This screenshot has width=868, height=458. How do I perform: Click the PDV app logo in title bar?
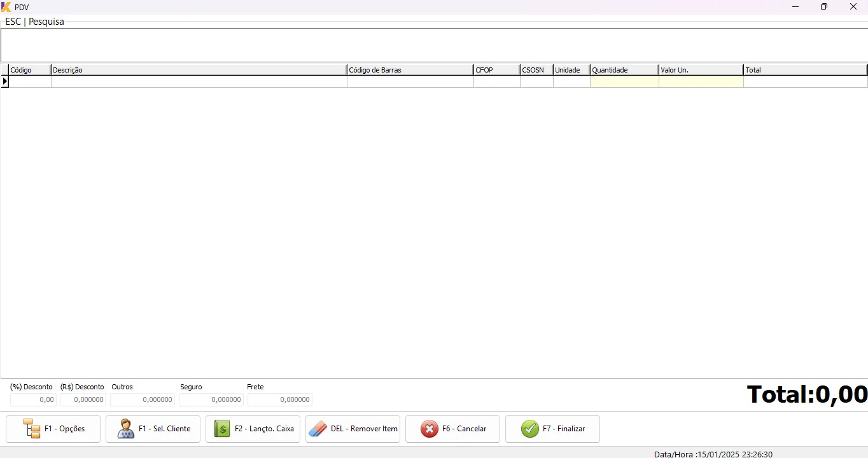(6, 7)
